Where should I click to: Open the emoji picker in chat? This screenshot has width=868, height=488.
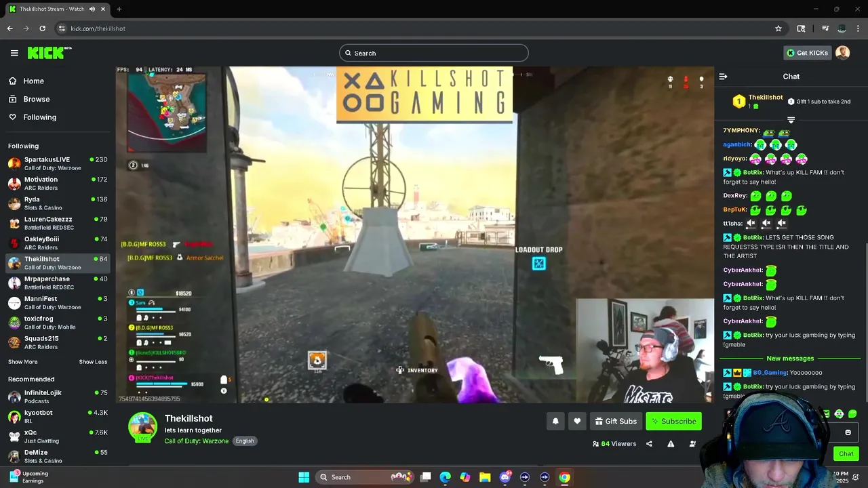[x=848, y=432]
